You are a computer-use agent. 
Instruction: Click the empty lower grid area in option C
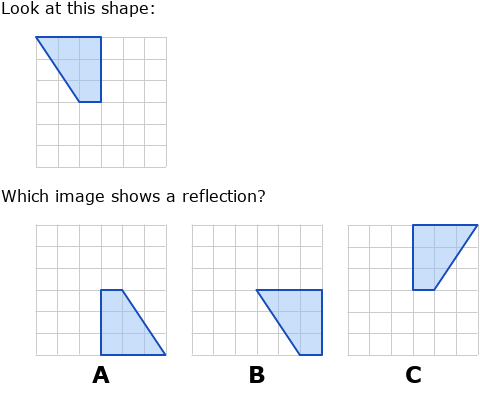(413, 323)
